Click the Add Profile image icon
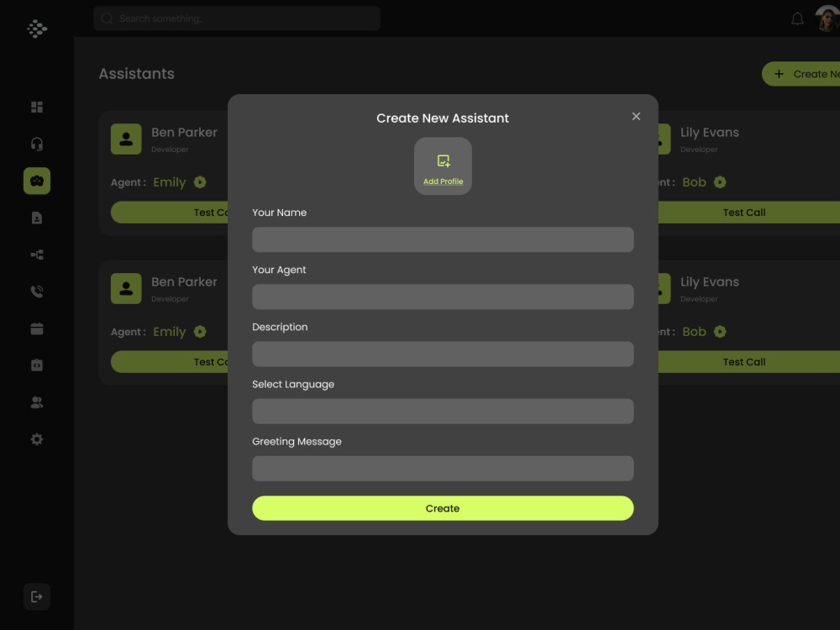 [443, 160]
